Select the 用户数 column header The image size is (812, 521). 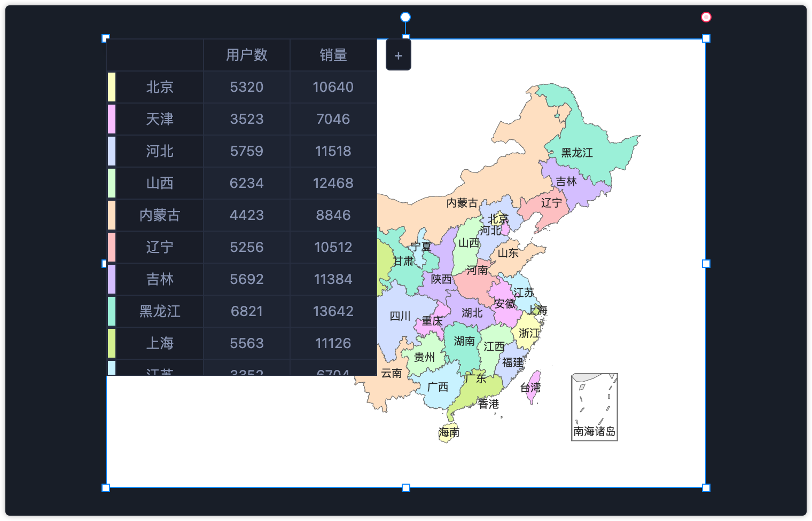(246, 55)
